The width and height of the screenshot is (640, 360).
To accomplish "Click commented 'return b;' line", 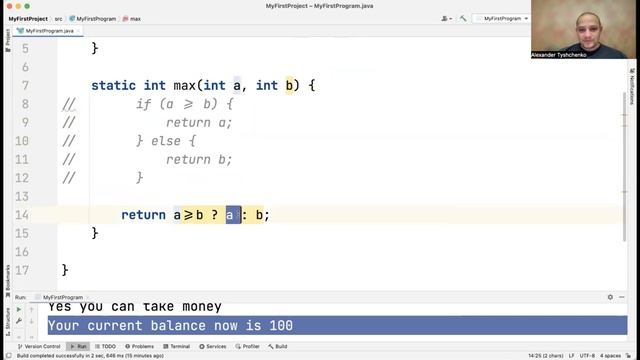I will coord(199,159).
